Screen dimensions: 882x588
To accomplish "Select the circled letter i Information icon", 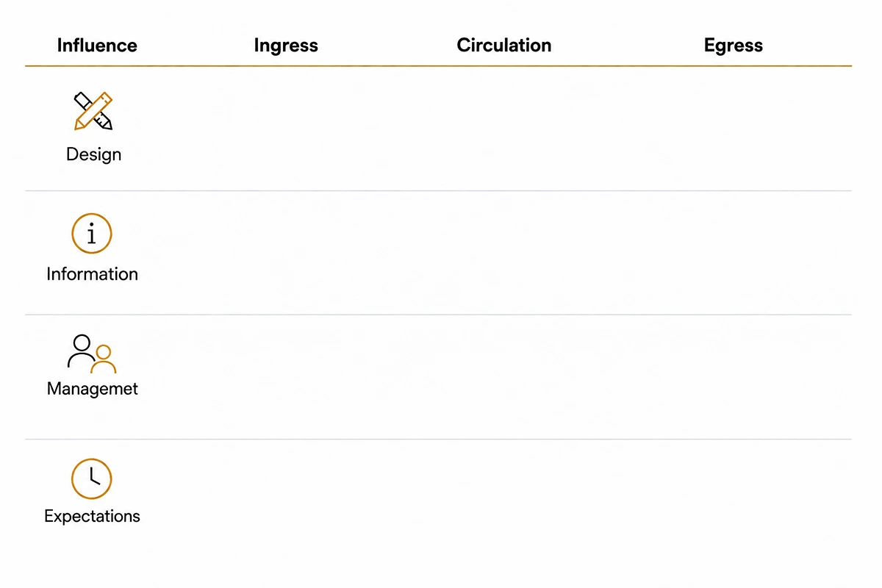I will [x=92, y=234].
